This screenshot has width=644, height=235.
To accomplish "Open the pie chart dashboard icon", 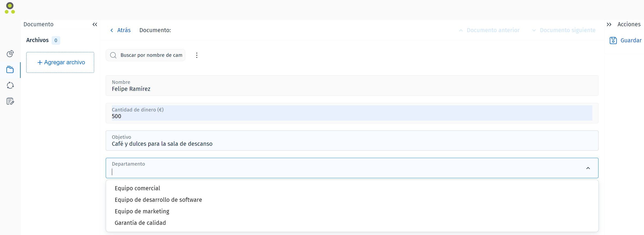I will (10, 54).
